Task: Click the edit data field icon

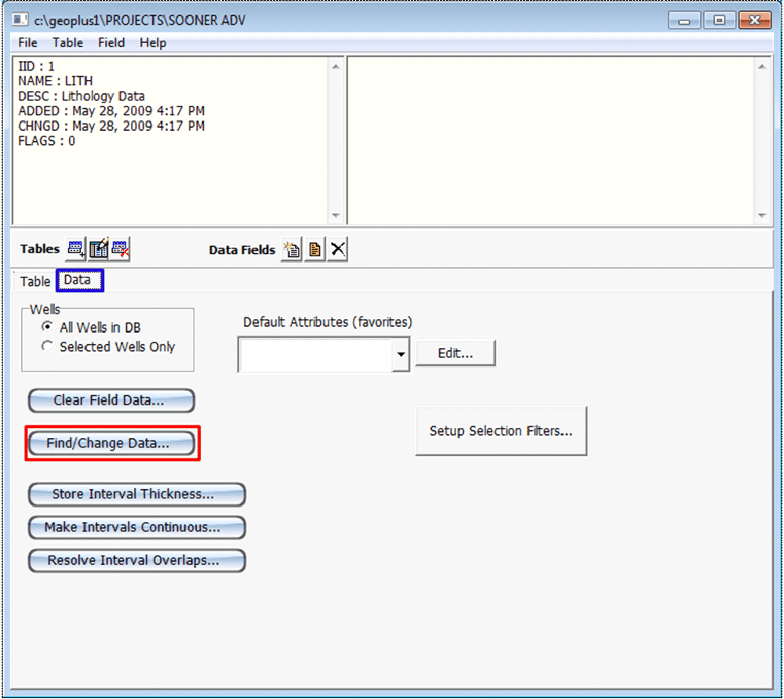Action: click(314, 250)
